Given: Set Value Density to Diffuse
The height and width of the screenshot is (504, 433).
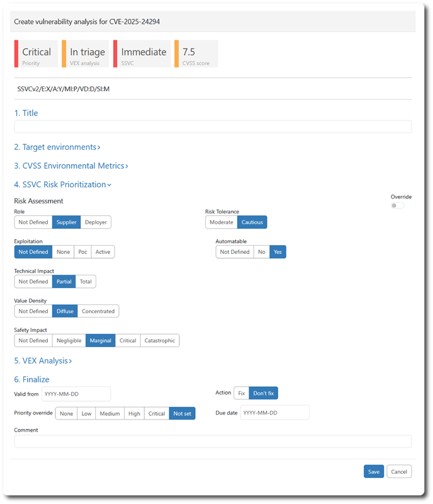Looking at the screenshot, I should (65, 311).
